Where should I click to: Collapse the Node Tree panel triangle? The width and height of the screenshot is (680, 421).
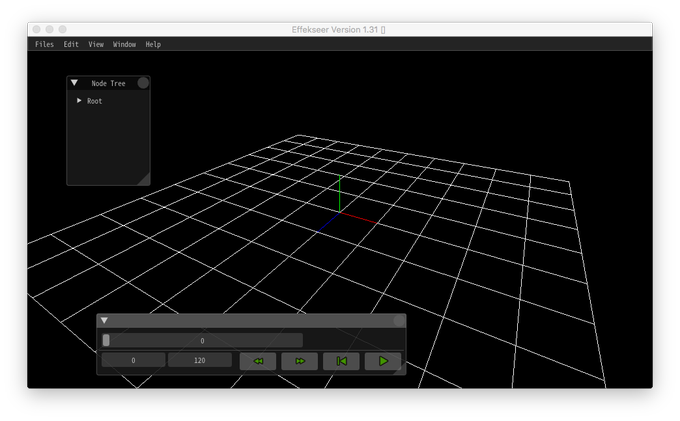74,83
